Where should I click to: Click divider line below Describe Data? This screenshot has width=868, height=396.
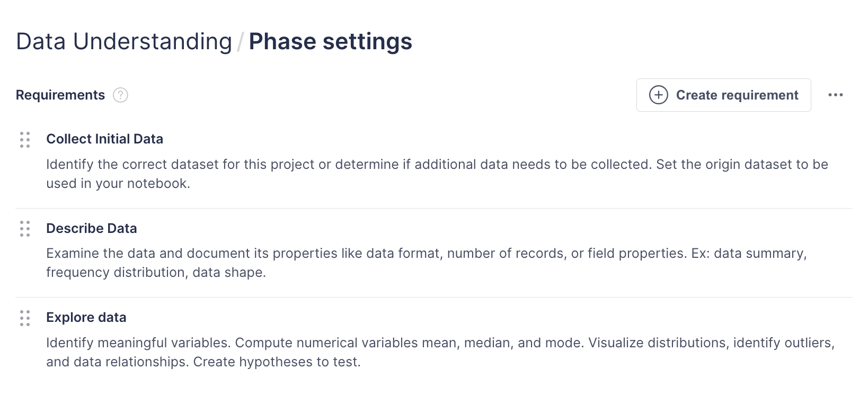click(433, 298)
